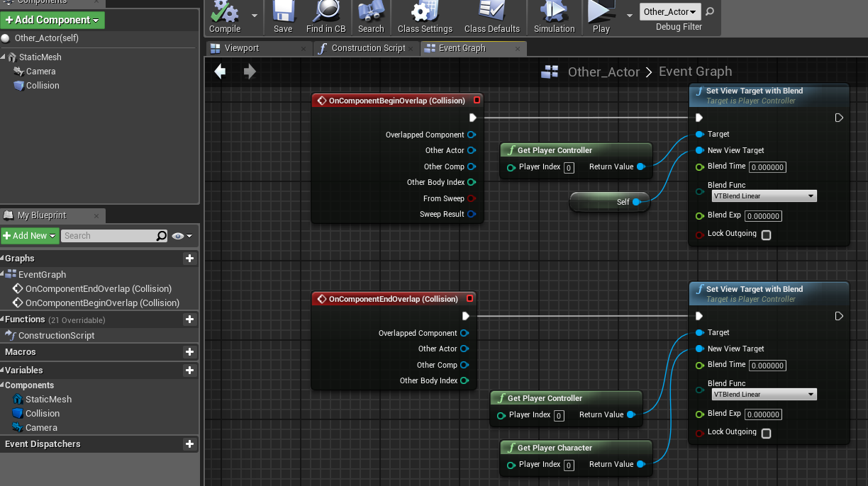Open Class Settings
868x486 pixels.
(425, 17)
